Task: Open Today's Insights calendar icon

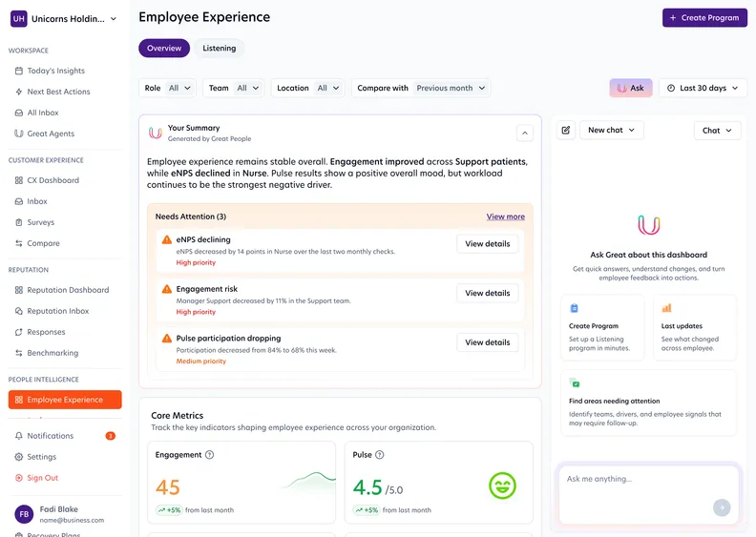Action: 19,71
